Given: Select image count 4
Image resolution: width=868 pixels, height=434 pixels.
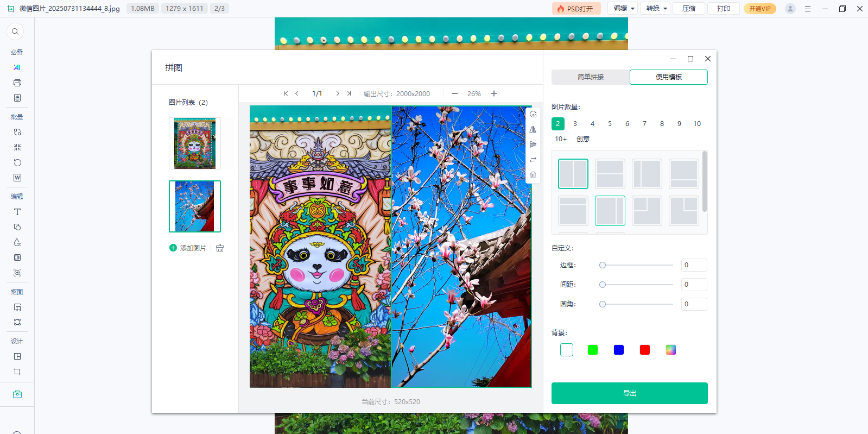Looking at the screenshot, I should click(x=593, y=124).
